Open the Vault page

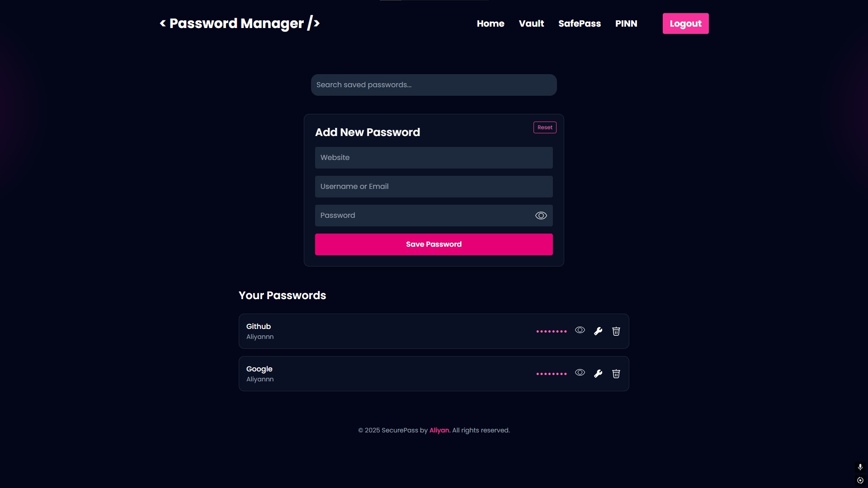(531, 23)
